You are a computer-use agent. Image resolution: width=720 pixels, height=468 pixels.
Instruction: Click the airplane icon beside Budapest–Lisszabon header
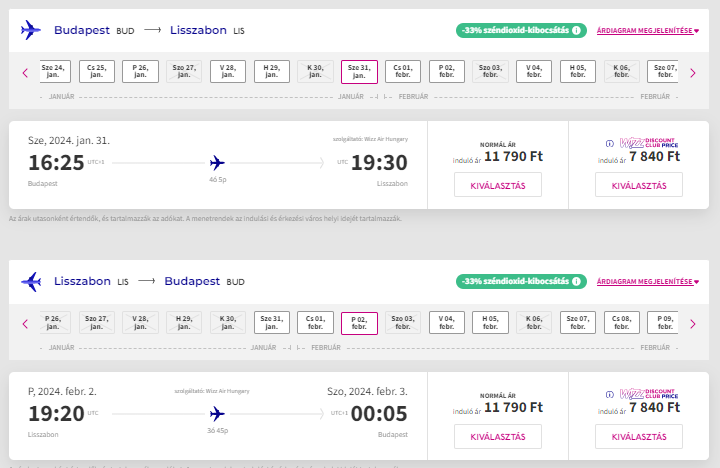[31, 31]
